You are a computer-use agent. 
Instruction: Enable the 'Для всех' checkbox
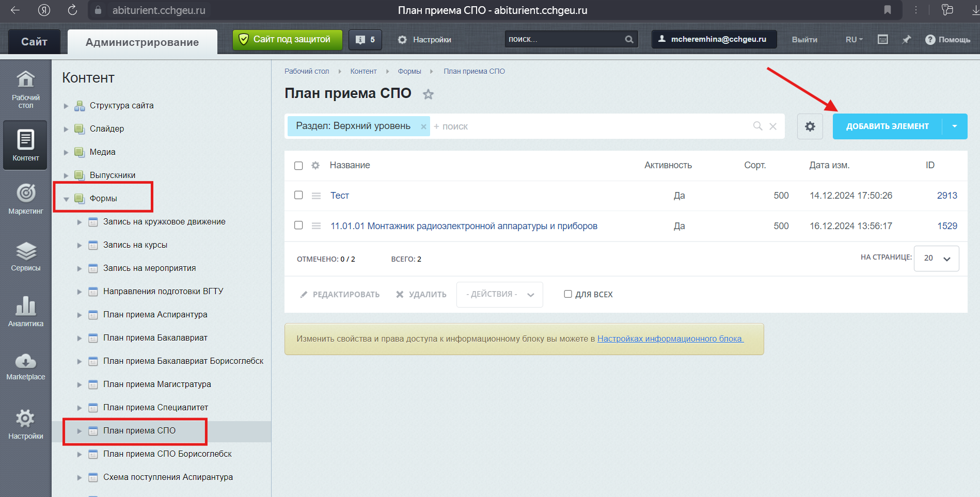click(568, 294)
